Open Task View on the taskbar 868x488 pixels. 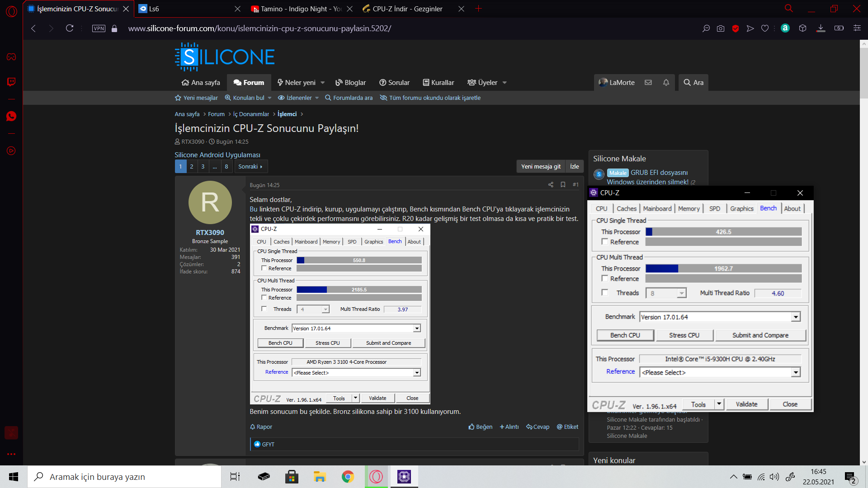[235, 477]
